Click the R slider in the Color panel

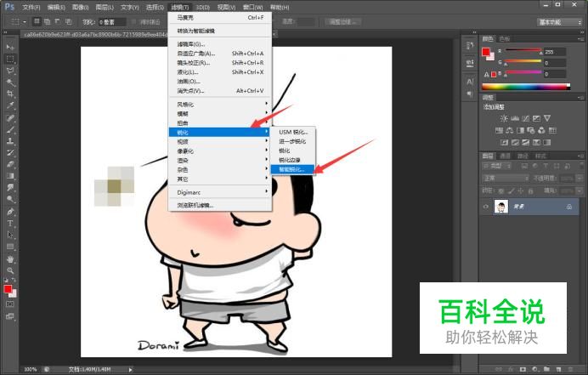pyautogui.click(x=523, y=51)
